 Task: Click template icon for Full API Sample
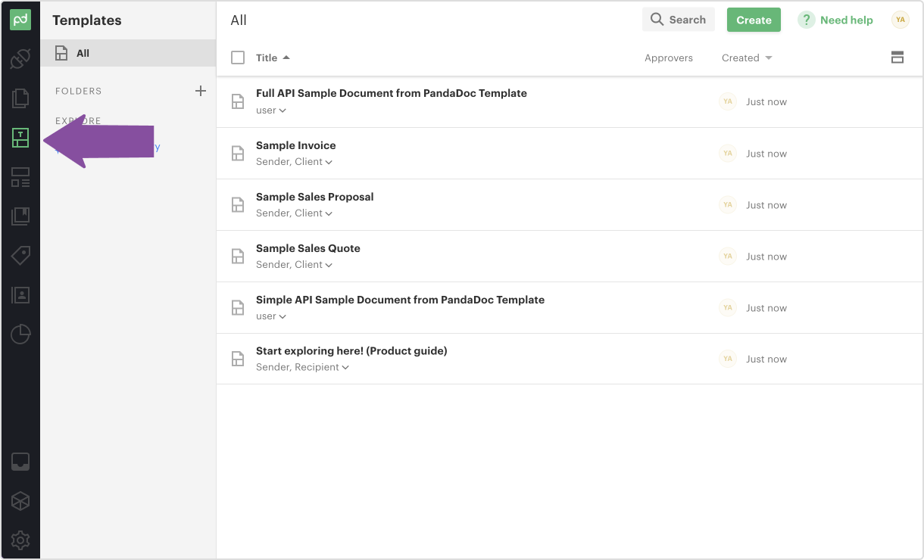coord(238,101)
